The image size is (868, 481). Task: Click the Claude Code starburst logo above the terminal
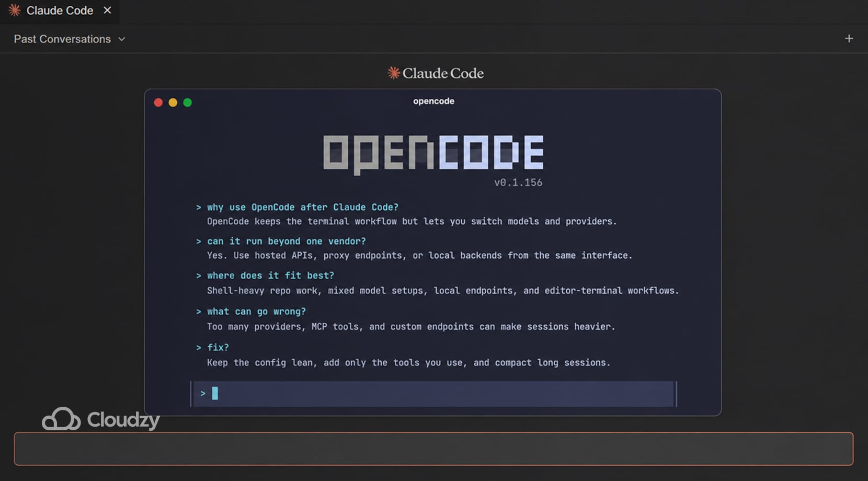click(393, 73)
